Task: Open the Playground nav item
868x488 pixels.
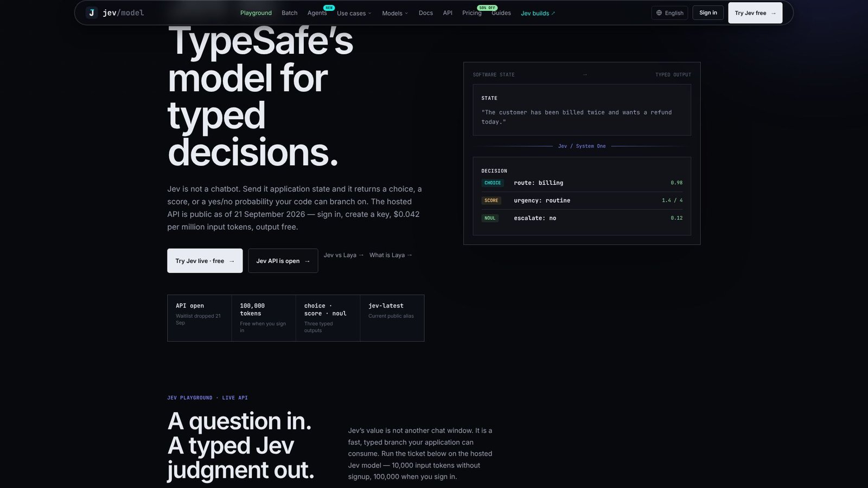Action: click(256, 13)
